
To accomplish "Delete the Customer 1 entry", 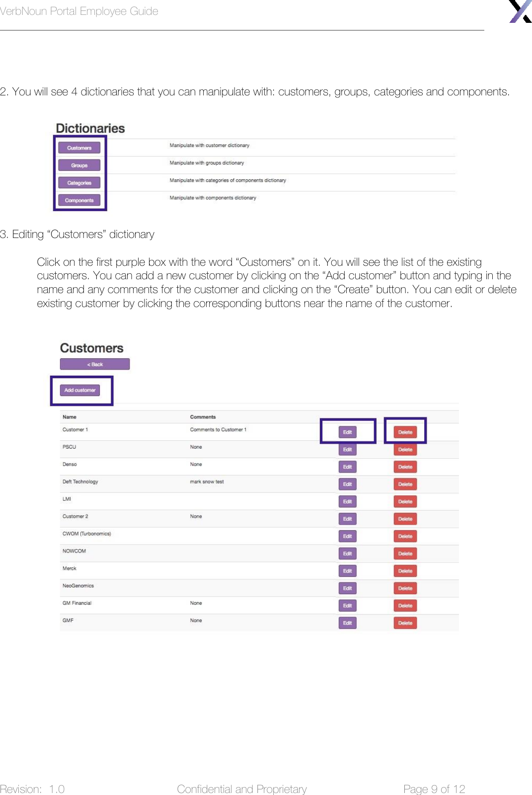I will click(x=405, y=432).
